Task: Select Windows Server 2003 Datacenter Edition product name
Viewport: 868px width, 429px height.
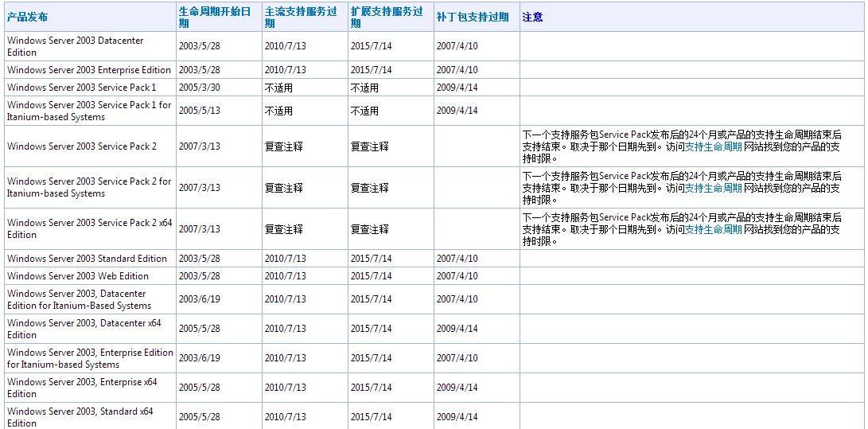Action: [x=76, y=46]
